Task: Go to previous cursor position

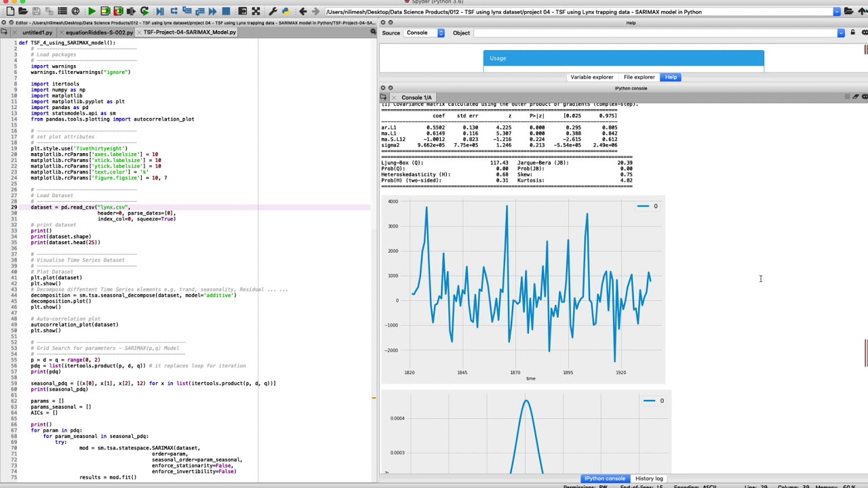Action: point(302,12)
